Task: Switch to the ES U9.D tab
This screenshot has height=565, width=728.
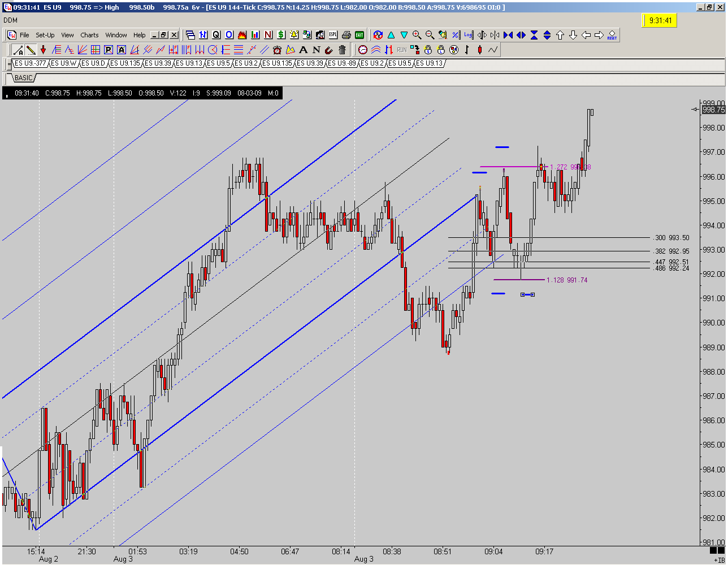Action: tap(93, 63)
